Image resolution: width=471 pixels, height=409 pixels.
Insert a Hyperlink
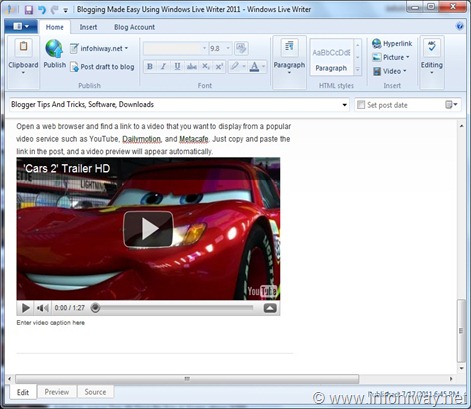pos(392,43)
